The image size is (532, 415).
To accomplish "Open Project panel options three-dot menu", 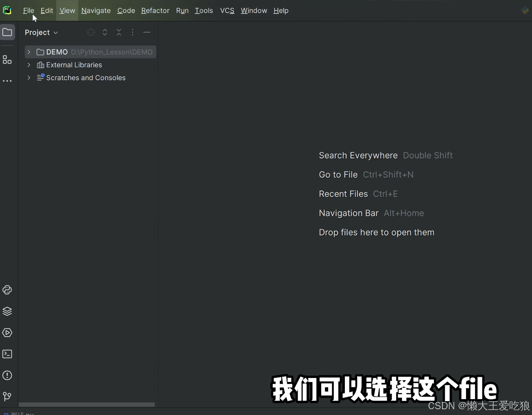I will [x=132, y=32].
